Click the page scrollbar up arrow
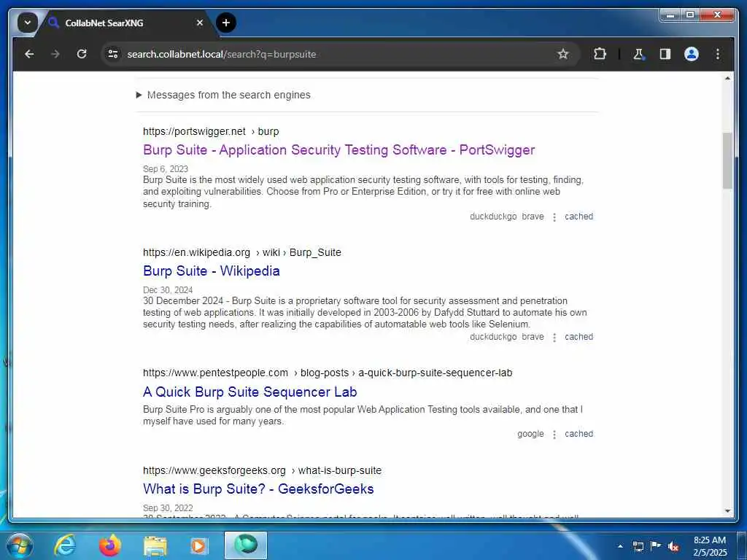747x560 pixels. pos(727,77)
